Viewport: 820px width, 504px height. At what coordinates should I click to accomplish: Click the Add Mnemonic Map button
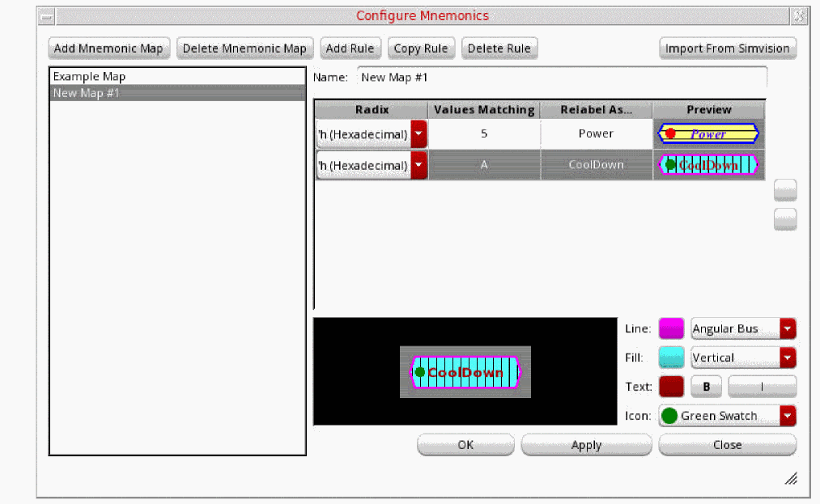click(x=108, y=49)
